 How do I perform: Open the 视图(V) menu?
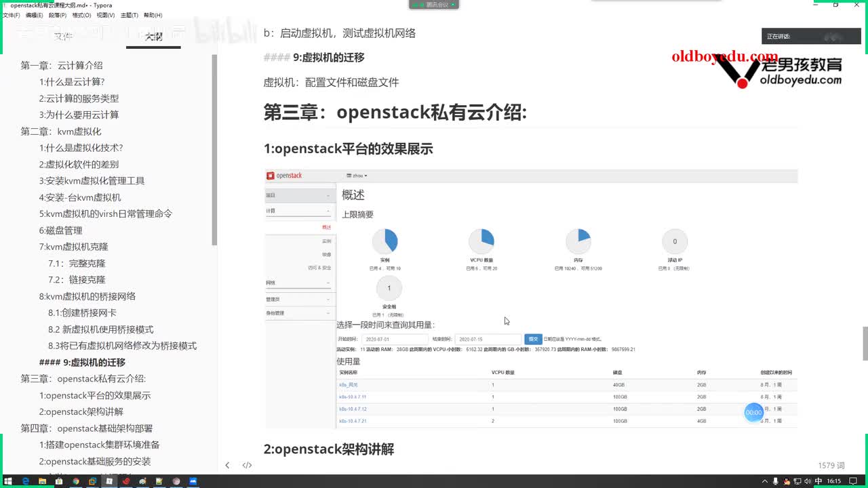pyautogui.click(x=105, y=15)
